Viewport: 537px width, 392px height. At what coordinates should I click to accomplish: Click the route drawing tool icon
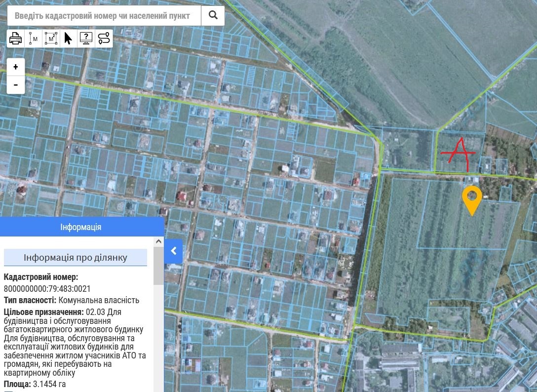(104, 39)
